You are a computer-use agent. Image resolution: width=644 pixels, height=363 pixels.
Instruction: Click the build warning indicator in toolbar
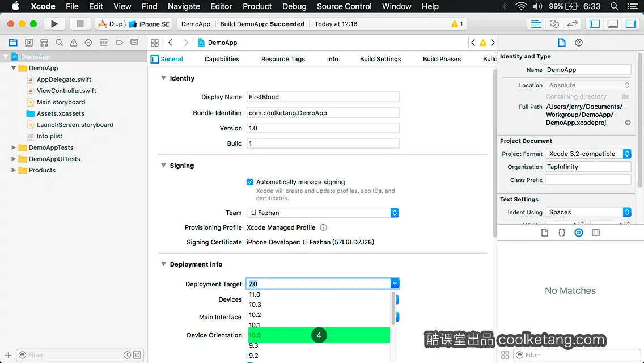pyautogui.click(x=457, y=24)
